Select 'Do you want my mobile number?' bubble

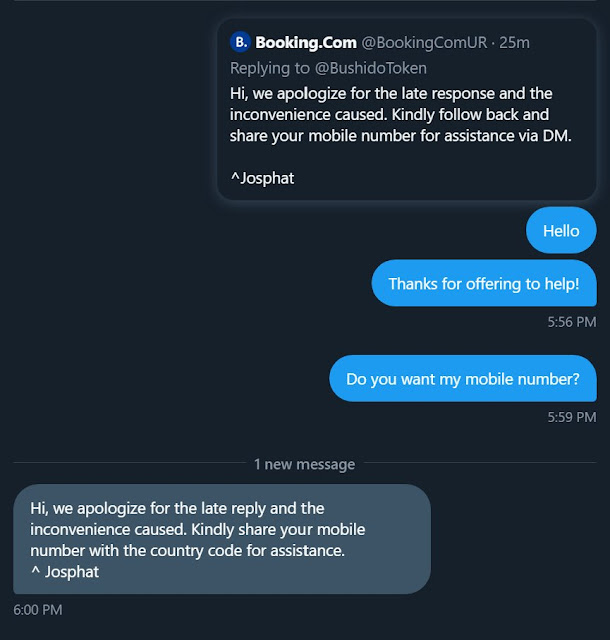pyautogui.click(x=463, y=379)
